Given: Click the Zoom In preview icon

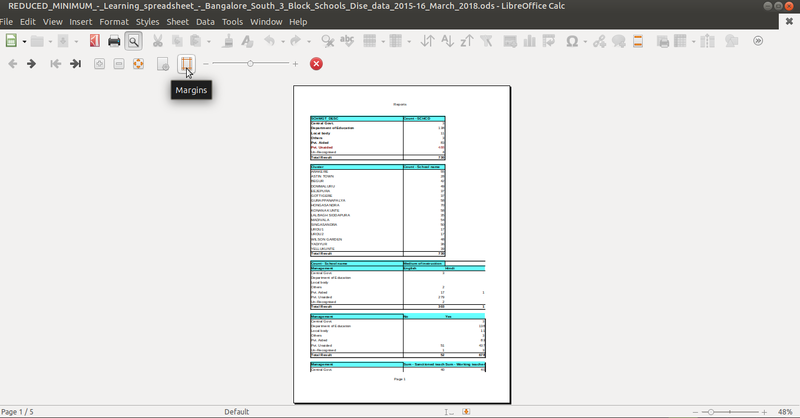Looking at the screenshot, I should [x=99, y=64].
